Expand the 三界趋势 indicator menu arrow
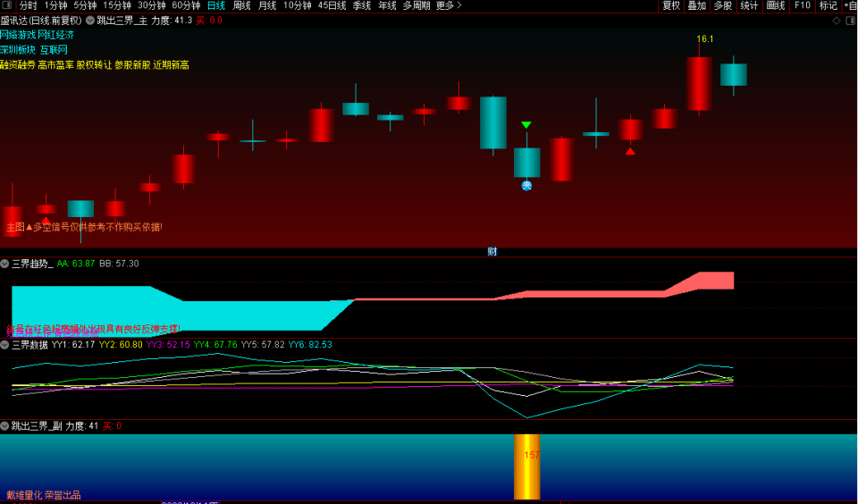The width and height of the screenshot is (858, 504). coord(5,264)
